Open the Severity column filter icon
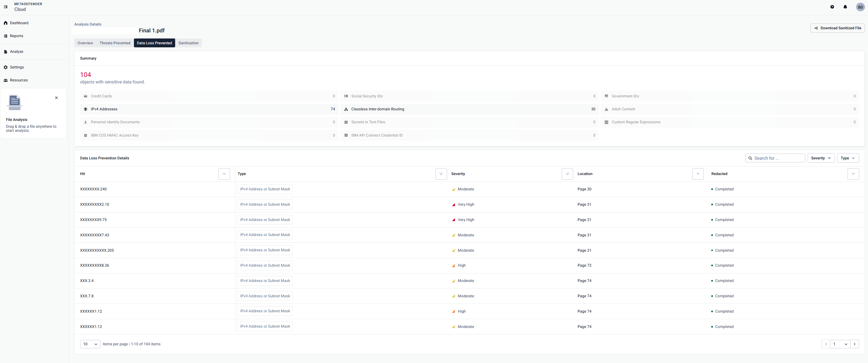 [x=567, y=174]
